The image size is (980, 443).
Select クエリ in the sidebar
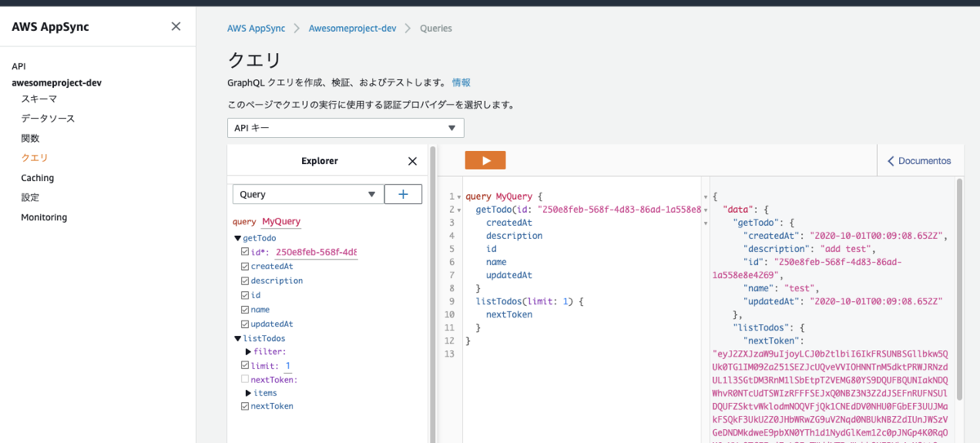(35, 157)
